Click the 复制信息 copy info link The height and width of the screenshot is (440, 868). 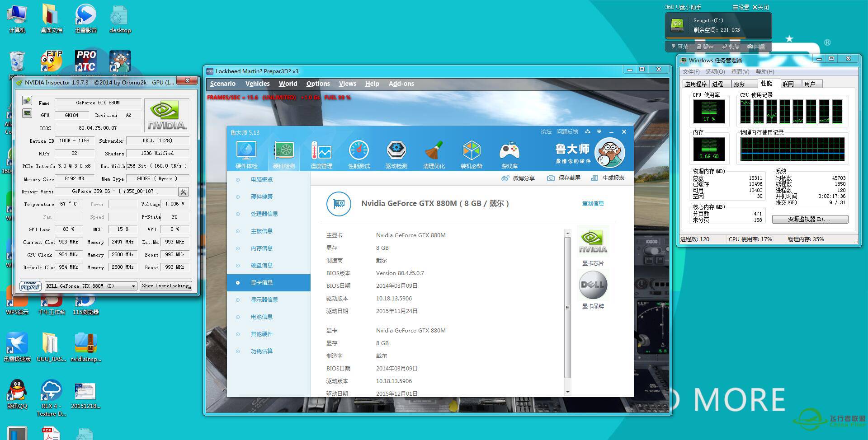coord(593,203)
